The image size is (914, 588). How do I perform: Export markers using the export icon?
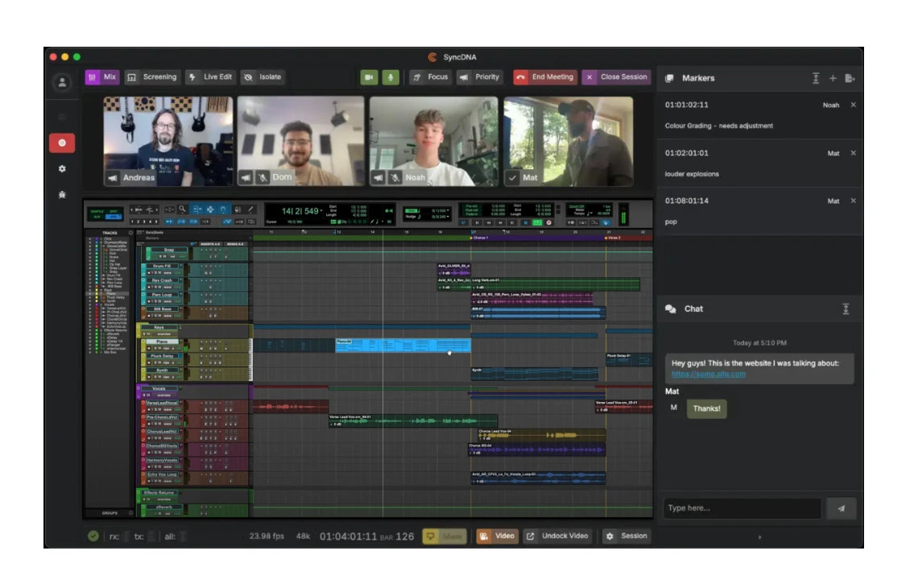850,78
